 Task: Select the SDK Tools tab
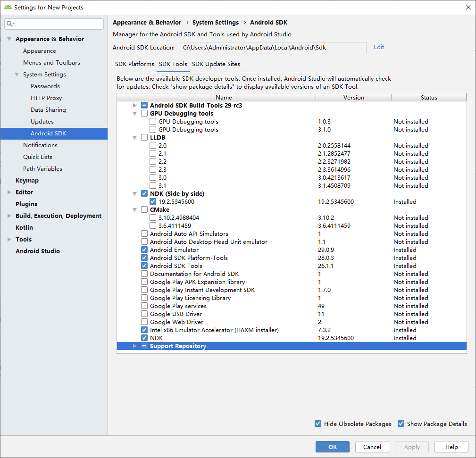(x=173, y=64)
